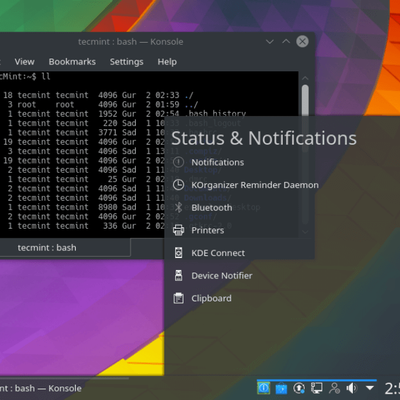Select the KDE Connect label
The height and width of the screenshot is (400, 400).
click(218, 253)
